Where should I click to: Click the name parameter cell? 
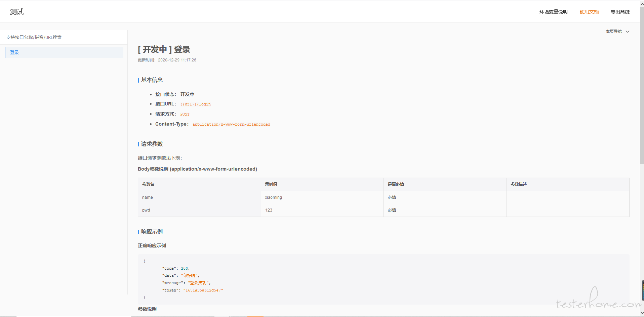pyautogui.click(x=199, y=197)
